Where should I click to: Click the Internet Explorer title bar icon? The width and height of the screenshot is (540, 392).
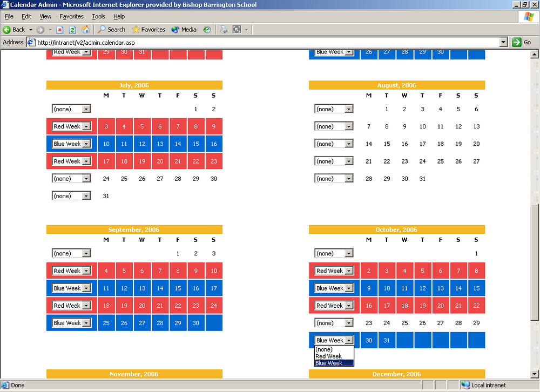point(5,4)
